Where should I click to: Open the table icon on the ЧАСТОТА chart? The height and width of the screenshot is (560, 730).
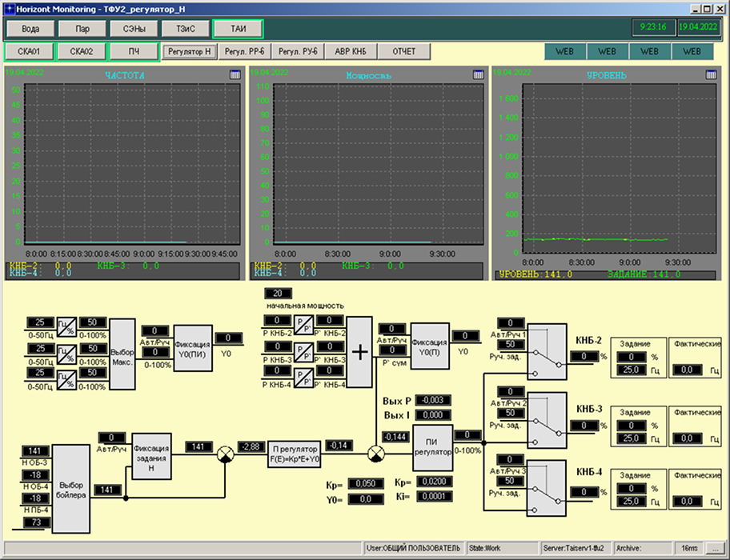235,74
